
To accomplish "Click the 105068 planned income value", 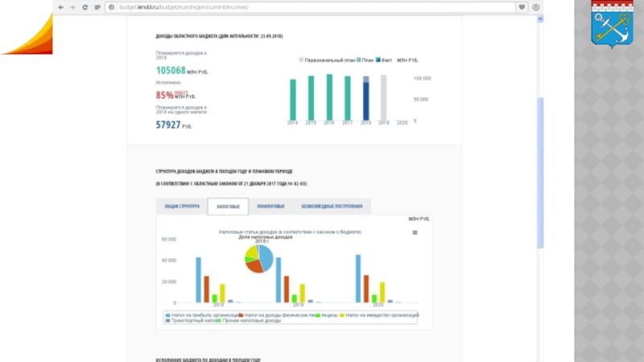I will click(x=171, y=71).
